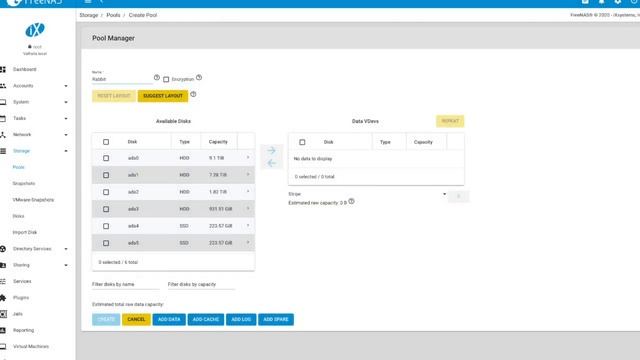The height and width of the screenshot is (360, 640).
Task: Check the last SSD disk row box
Action: click(106, 243)
